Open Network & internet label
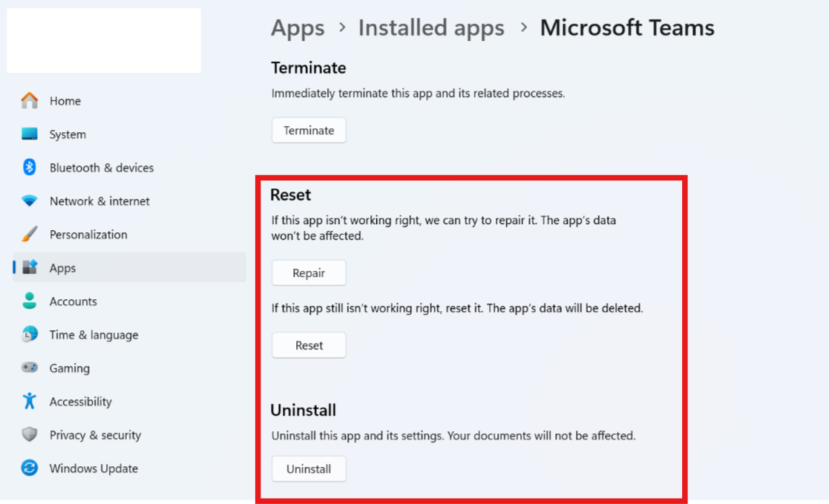This screenshot has height=504, width=829. [99, 201]
